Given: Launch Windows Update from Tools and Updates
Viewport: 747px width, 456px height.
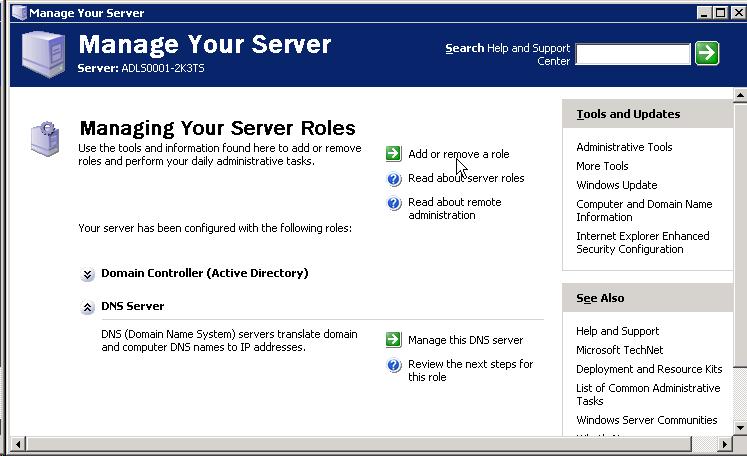Looking at the screenshot, I should [x=616, y=185].
